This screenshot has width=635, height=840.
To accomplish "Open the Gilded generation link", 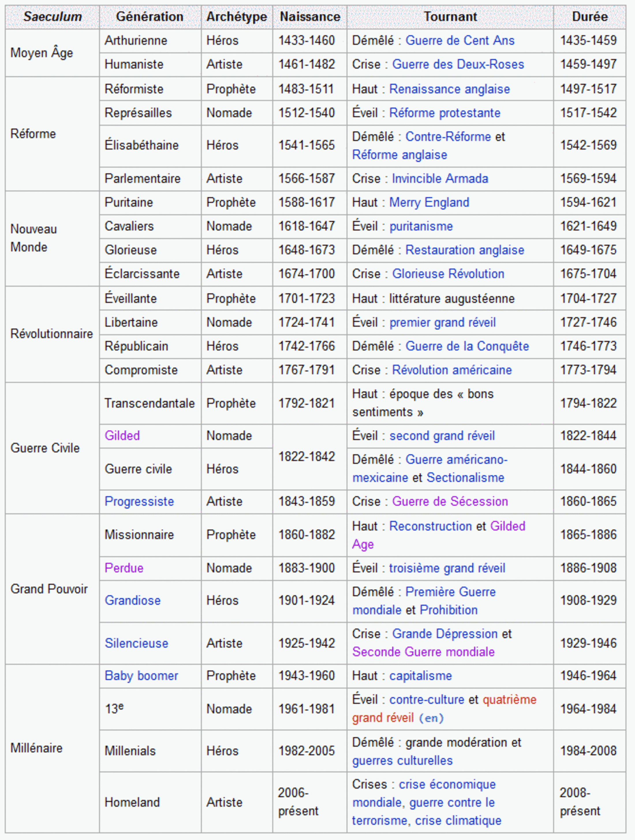I will (122, 435).
